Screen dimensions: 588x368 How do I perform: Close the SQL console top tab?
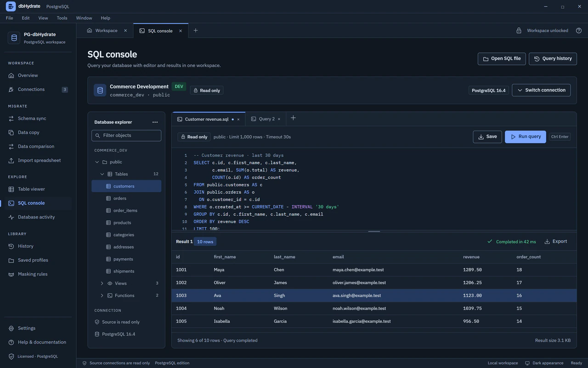[x=181, y=31]
